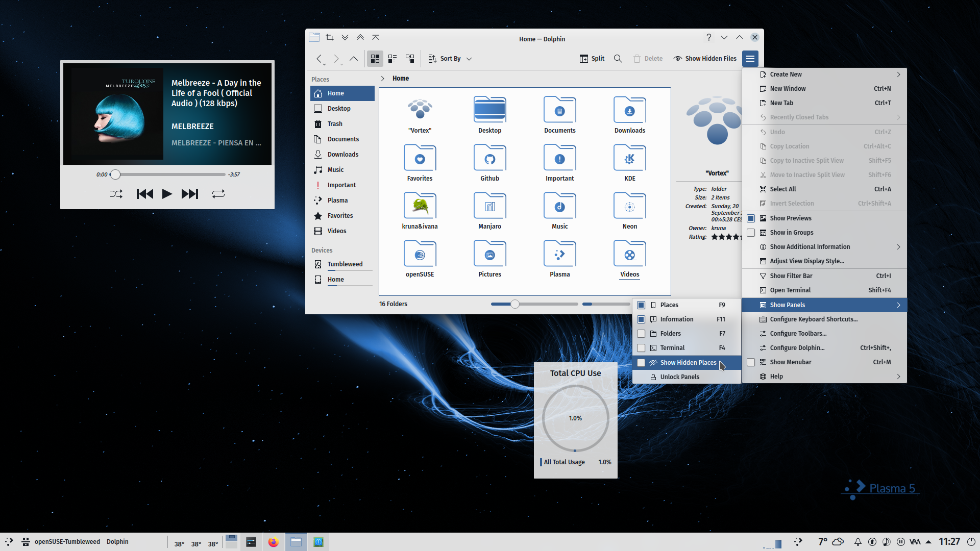Open the terminal app in taskbar
Image resolution: width=980 pixels, height=551 pixels.
pos(251,542)
